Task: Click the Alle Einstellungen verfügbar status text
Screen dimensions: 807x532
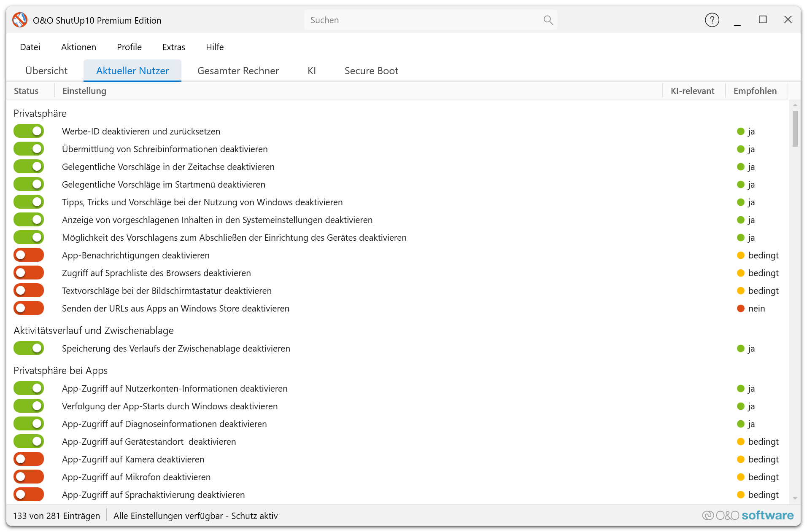Action: 196,516
